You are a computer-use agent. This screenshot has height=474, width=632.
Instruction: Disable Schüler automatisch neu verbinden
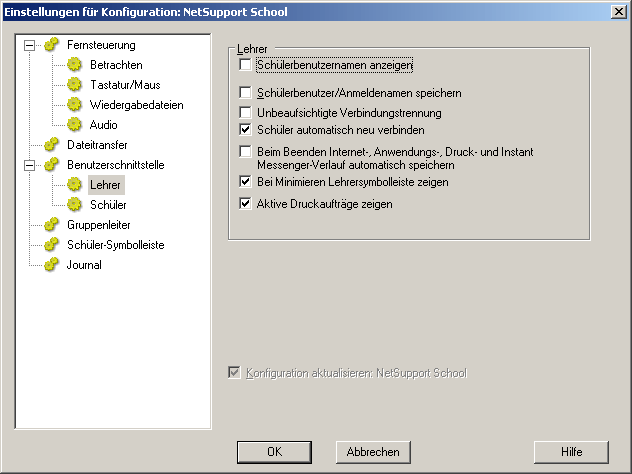pyautogui.click(x=246, y=130)
